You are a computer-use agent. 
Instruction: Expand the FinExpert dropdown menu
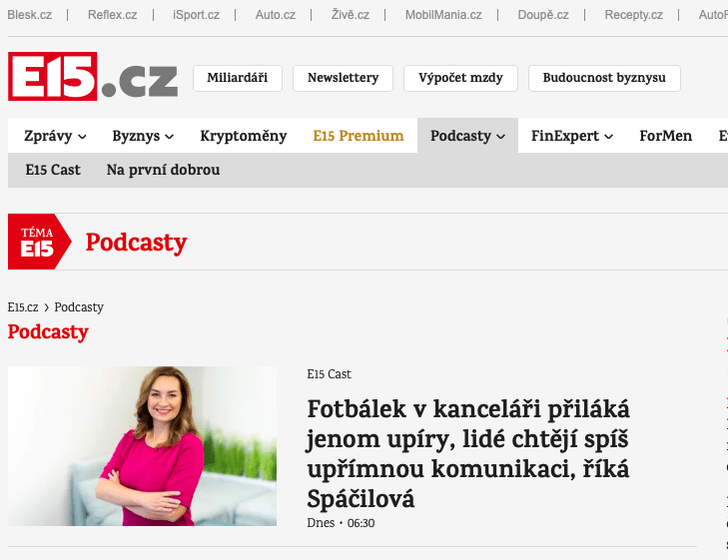coord(572,136)
